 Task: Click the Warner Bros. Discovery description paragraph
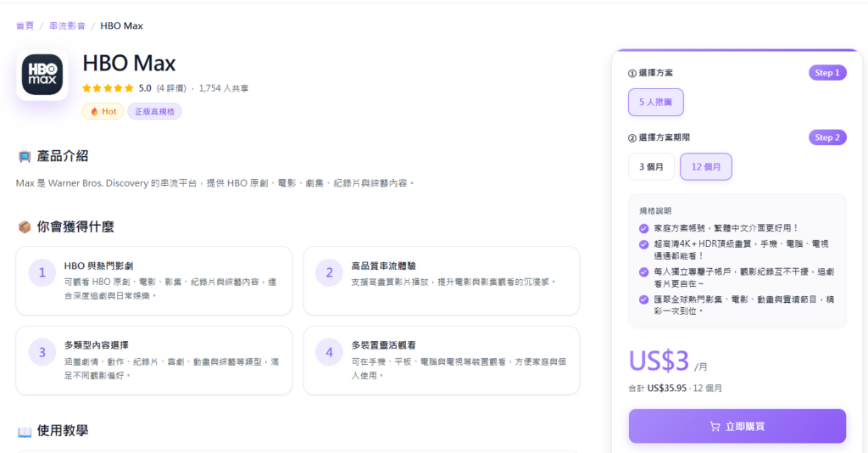215,182
